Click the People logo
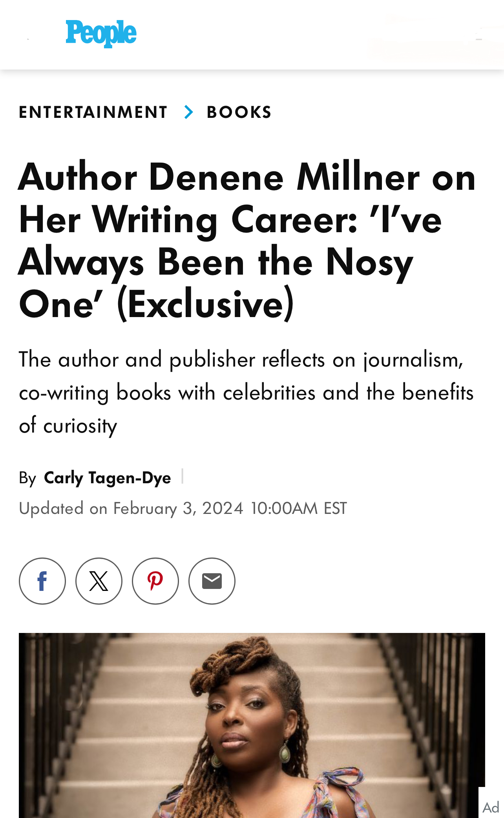504x818 pixels. [101, 34]
